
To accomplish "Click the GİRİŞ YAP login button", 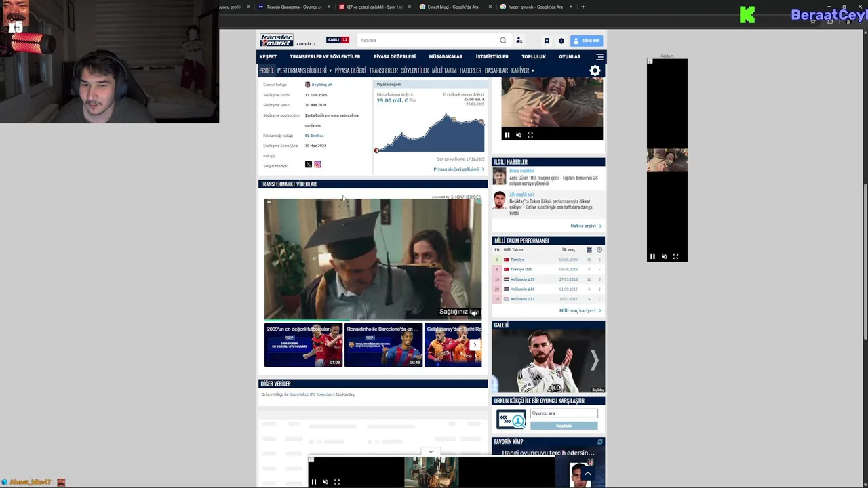I will click(587, 41).
